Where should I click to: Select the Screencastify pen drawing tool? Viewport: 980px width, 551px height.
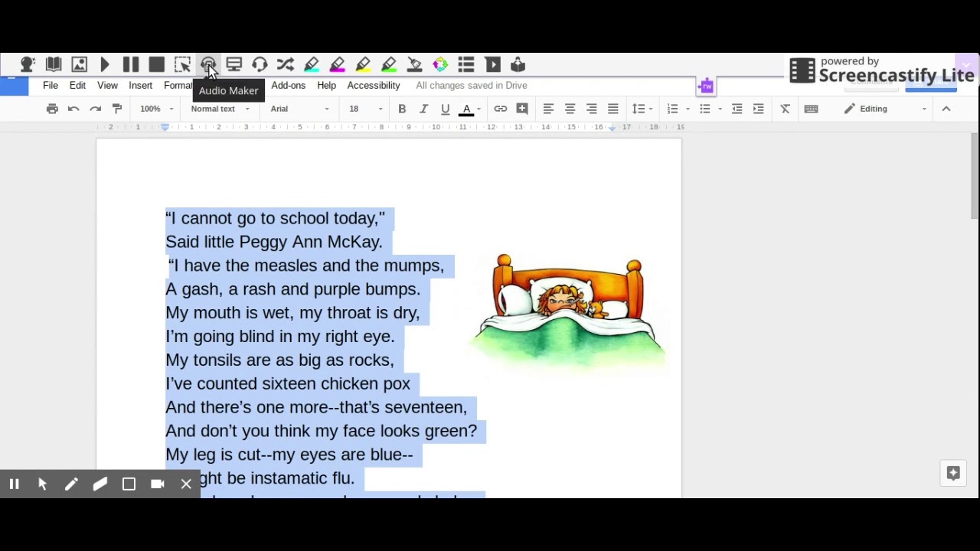point(71,484)
